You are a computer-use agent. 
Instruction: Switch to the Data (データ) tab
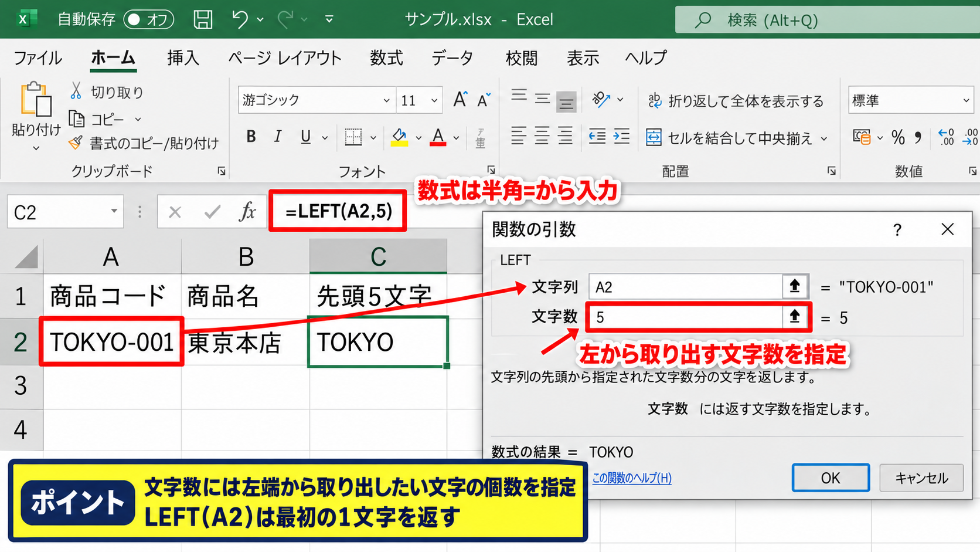pos(452,57)
